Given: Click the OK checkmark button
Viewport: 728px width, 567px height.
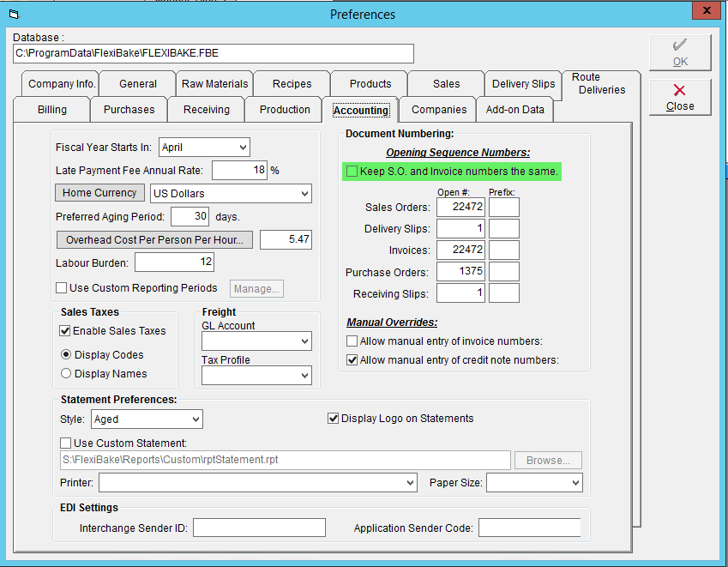Looking at the screenshot, I should 680,52.
